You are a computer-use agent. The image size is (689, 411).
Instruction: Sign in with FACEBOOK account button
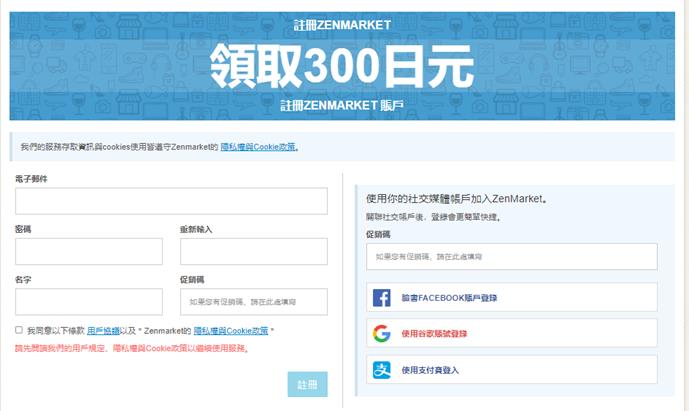(512, 297)
